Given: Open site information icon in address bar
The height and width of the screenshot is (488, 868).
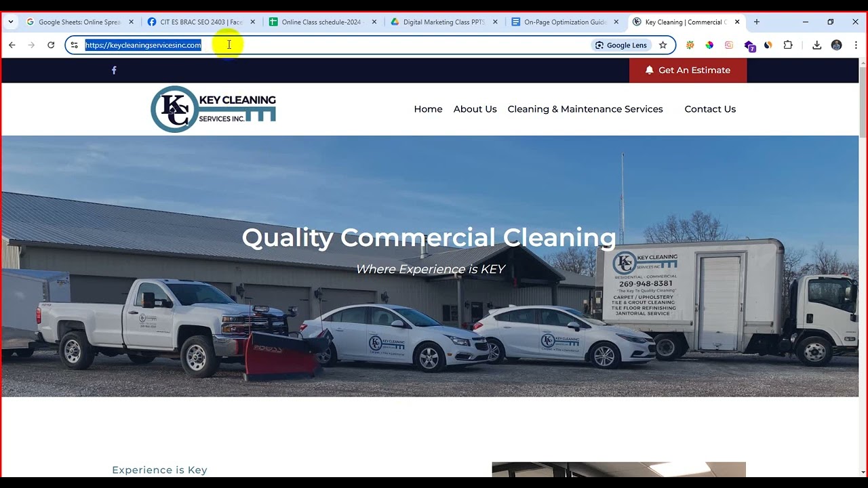Looking at the screenshot, I should [74, 45].
